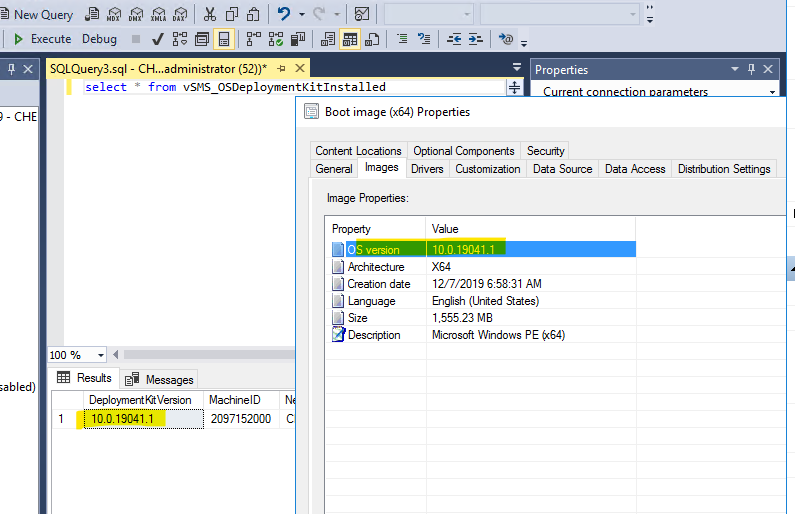
Task: Open Activity Monitor icon
Action: pos(362,14)
